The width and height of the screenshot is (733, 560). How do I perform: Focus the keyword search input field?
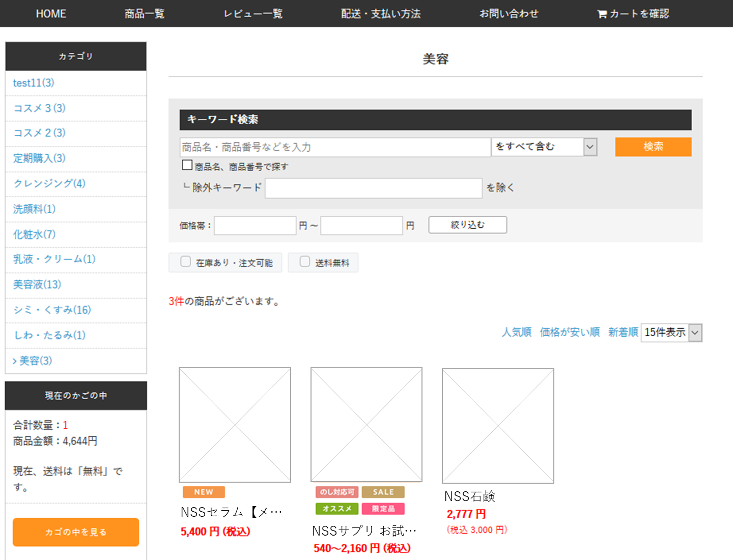point(335,147)
